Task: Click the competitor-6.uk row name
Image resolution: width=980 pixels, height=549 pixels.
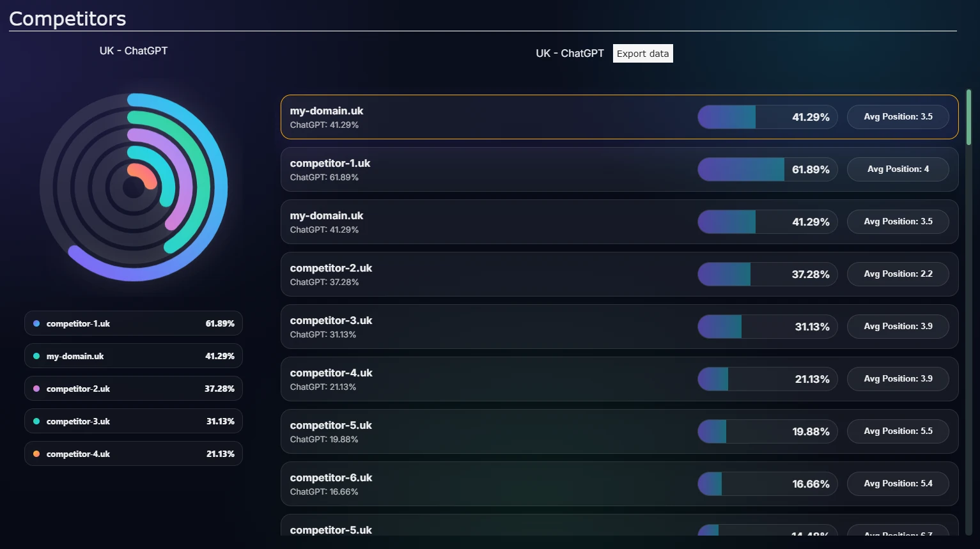Action: pos(331,478)
